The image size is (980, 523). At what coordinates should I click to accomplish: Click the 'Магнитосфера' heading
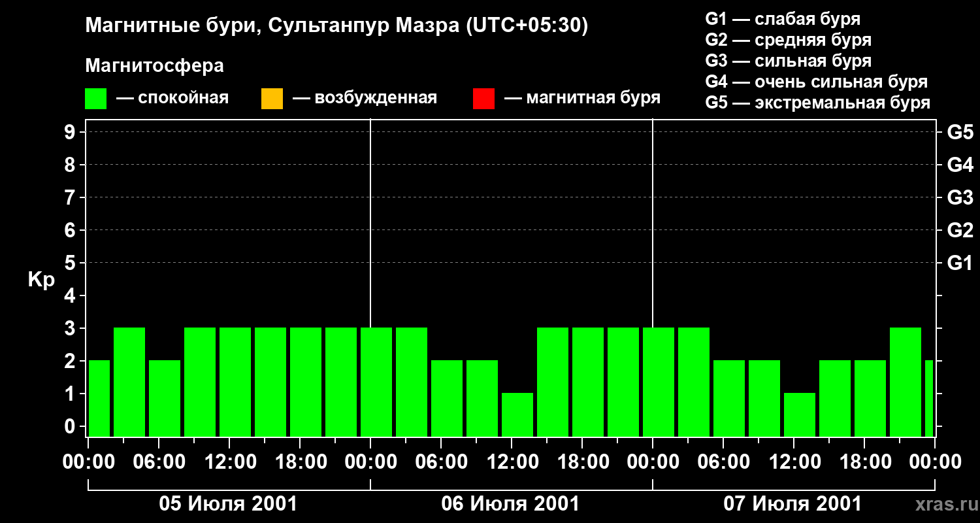tap(154, 66)
